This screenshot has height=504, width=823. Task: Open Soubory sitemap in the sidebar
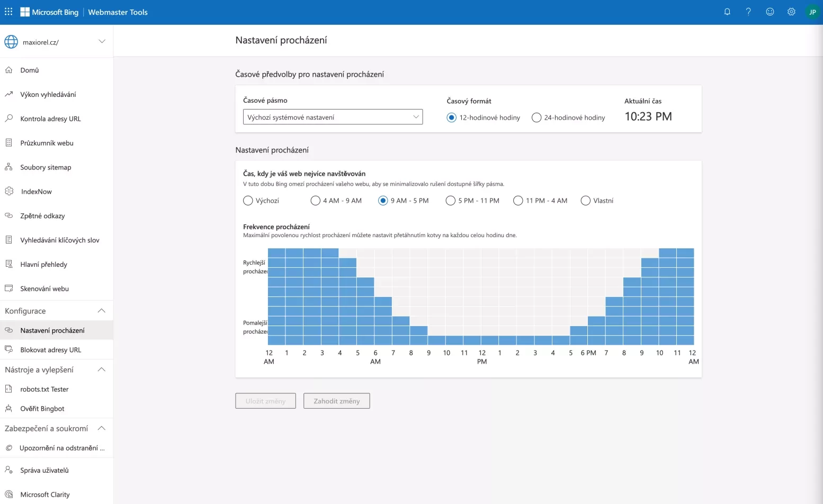click(x=57, y=167)
